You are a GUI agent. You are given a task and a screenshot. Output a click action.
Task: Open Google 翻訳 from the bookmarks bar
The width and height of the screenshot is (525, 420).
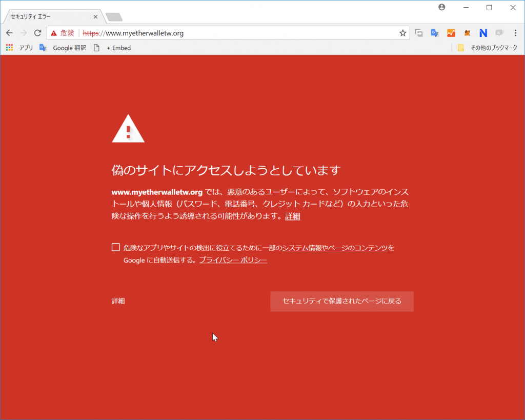(63, 48)
